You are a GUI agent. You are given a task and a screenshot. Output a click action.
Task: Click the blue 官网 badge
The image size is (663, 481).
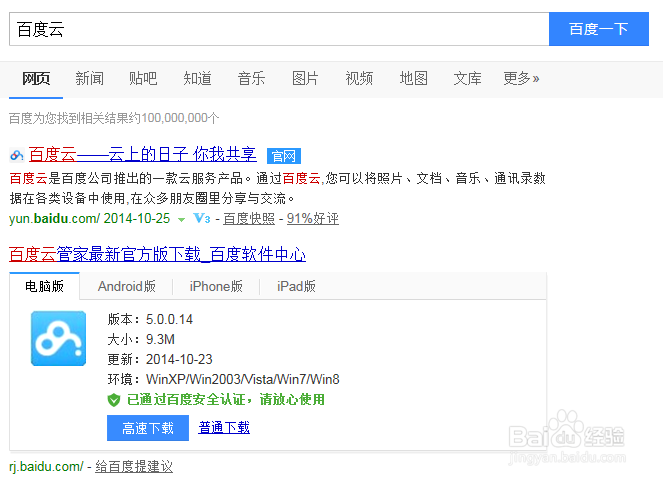(284, 156)
